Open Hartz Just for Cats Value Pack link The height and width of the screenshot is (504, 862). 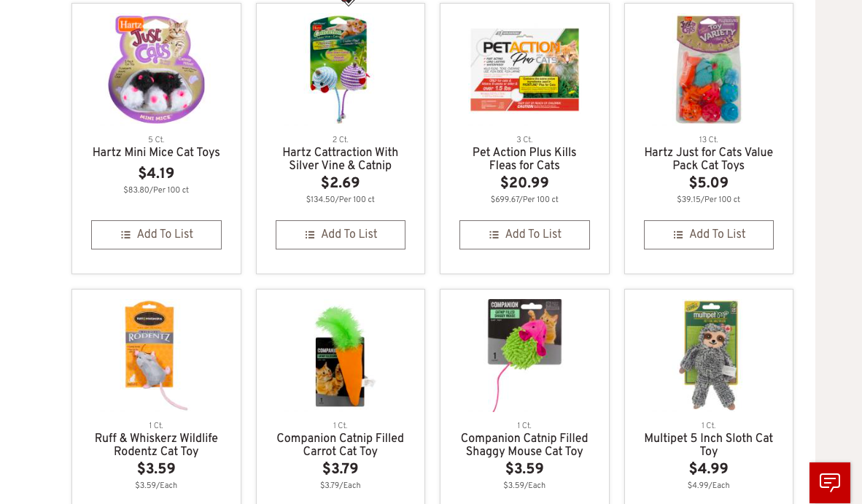(x=708, y=159)
